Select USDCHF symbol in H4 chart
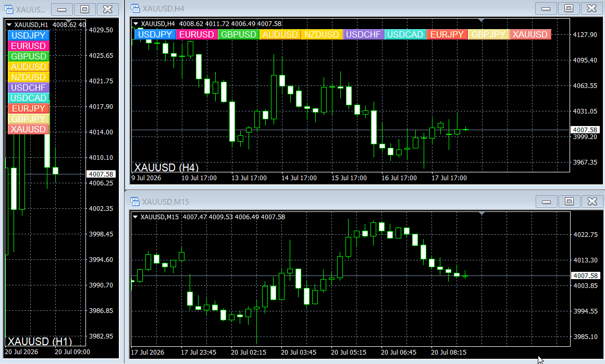Image resolution: width=605 pixels, height=364 pixels. pos(363,34)
